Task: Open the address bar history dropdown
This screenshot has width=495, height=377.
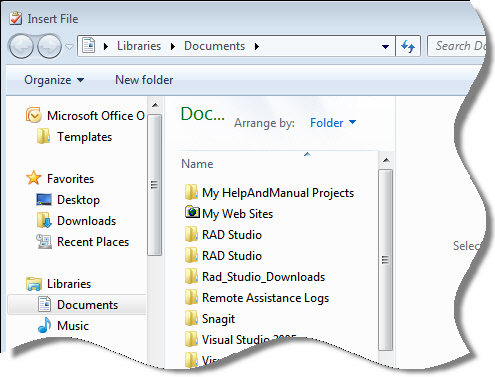Action: tap(385, 47)
